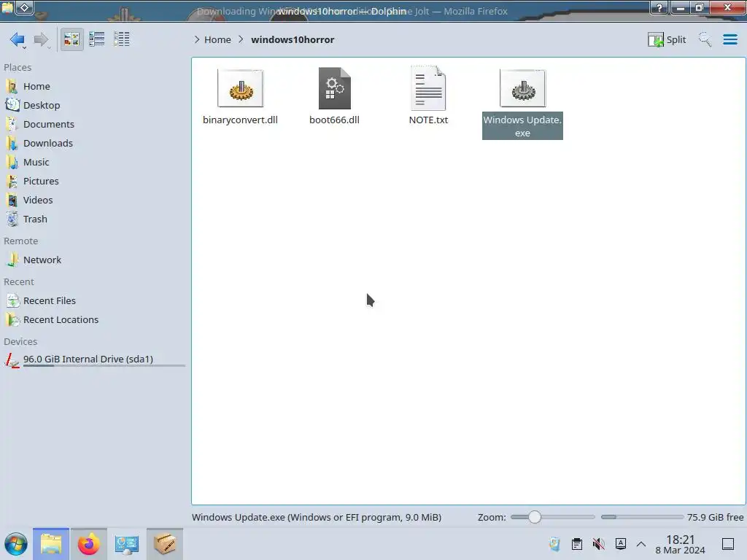Open the clipboard tray icon
The height and width of the screenshot is (560, 747).
577,544
